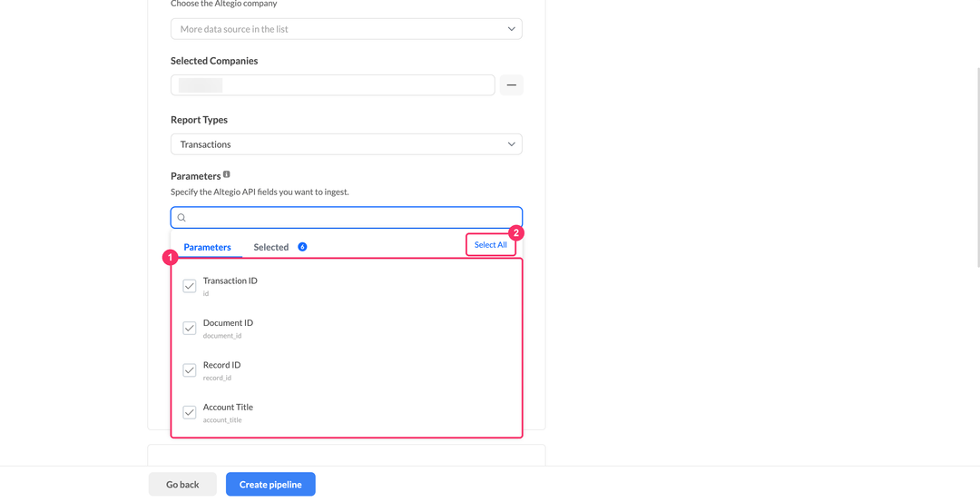Focus the parameters search box
Viewport: 980px width, 502px height.
tap(347, 218)
